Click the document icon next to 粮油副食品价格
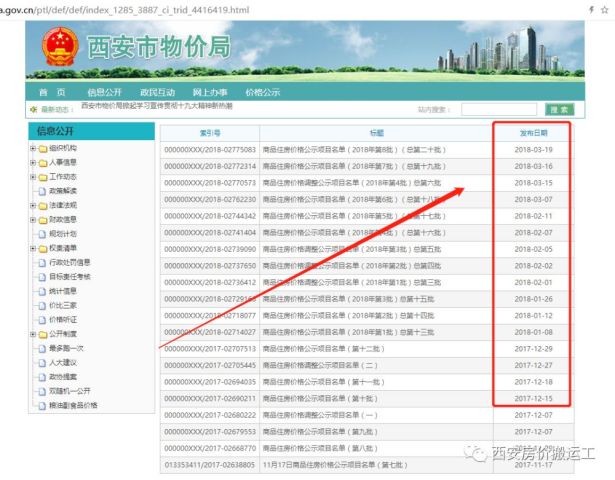 [x=42, y=406]
